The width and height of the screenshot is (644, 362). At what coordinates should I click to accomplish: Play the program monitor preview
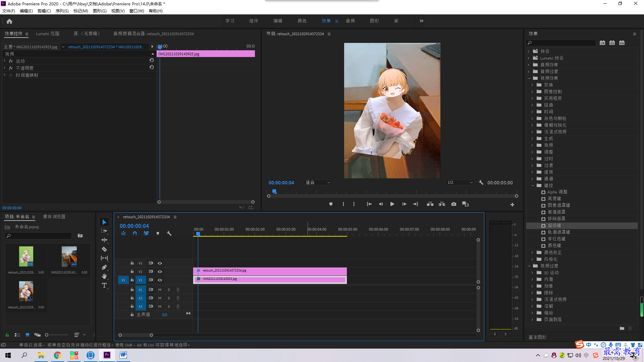(x=392, y=204)
